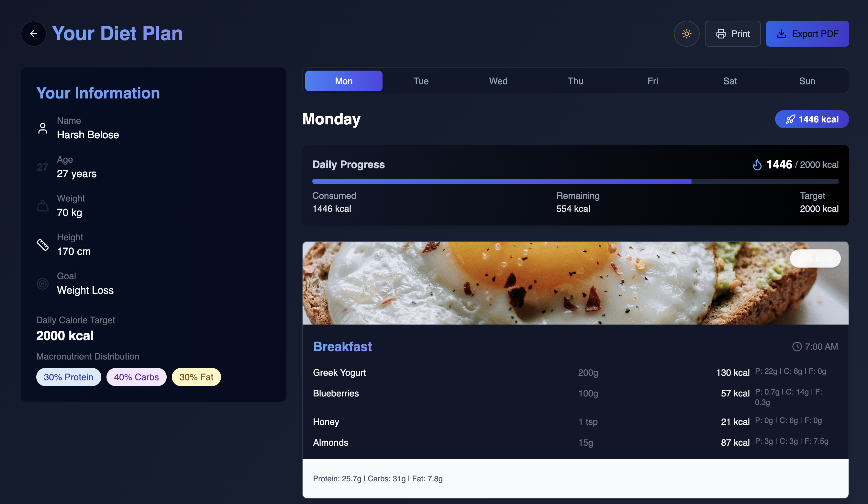Click the back arrow button
This screenshot has width=868, height=504.
[33, 34]
